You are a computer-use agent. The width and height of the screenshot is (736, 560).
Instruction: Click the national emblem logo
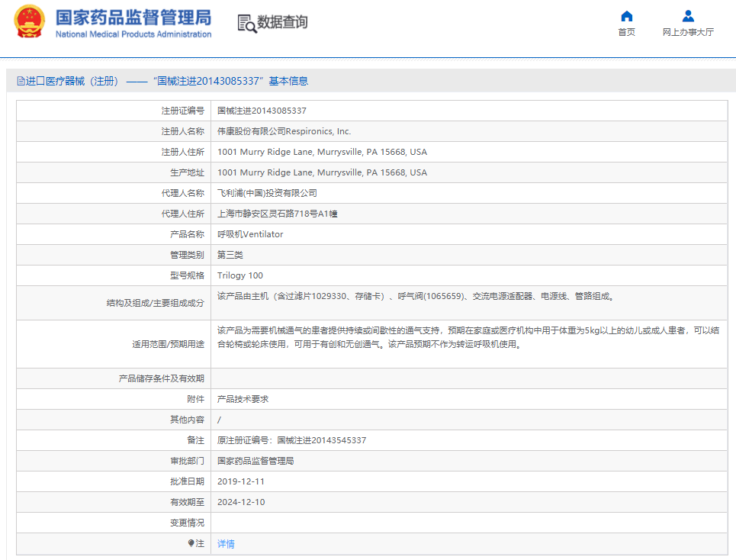click(30, 21)
